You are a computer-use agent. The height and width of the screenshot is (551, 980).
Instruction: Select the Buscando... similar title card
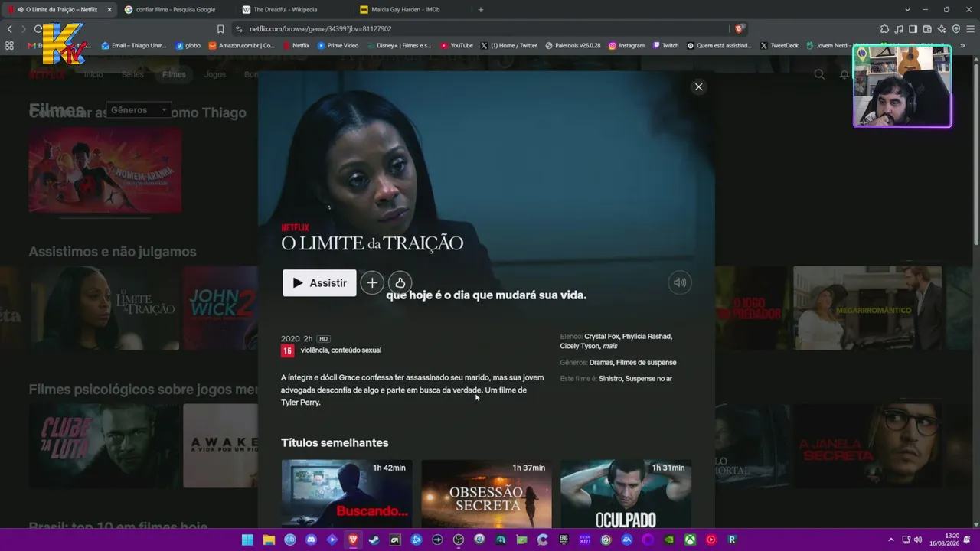[x=347, y=494]
